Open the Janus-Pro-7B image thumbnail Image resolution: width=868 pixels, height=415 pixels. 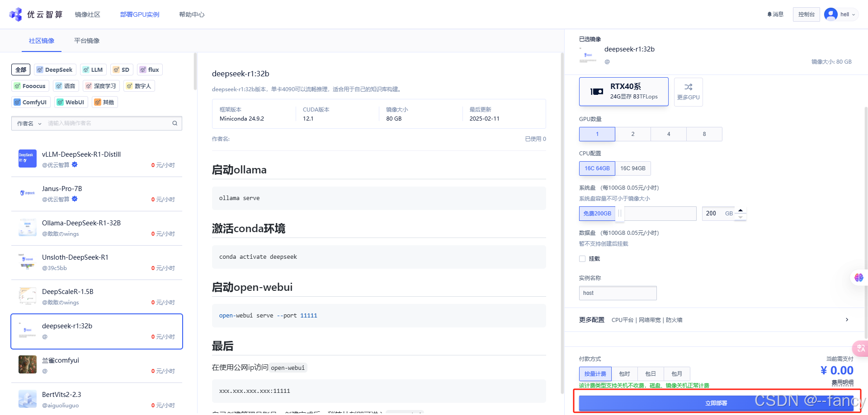click(28, 193)
